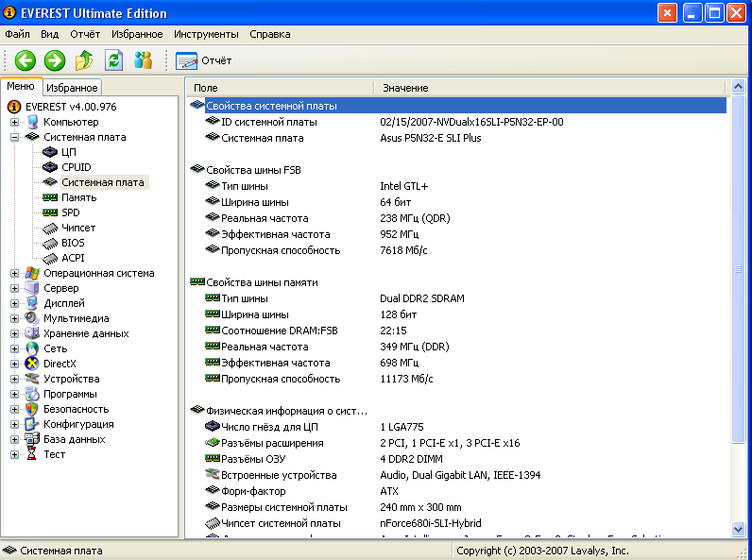Select SPD in the tree
Image resolution: width=752 pixels, height=560 pixels.
pos(71,212)
